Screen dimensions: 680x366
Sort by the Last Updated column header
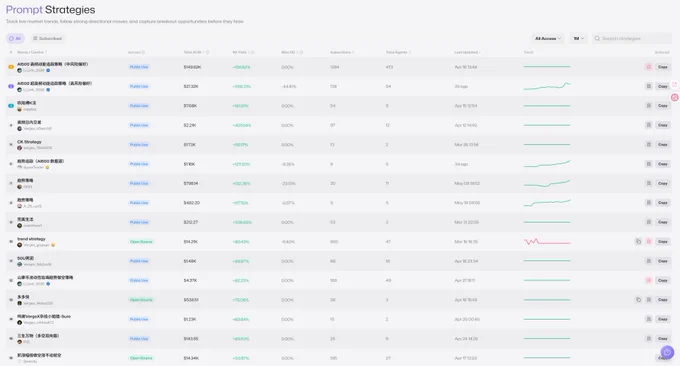pyautogui.click(x=468, y=52)
